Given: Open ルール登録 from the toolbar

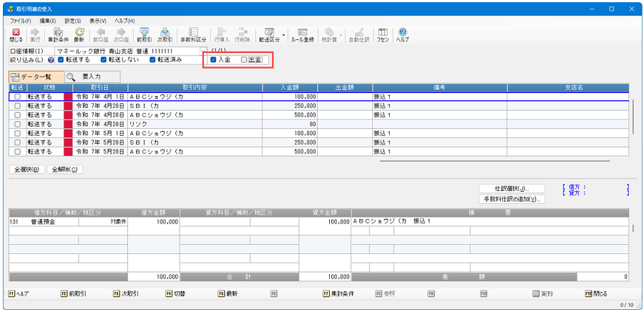Looking at the screenshot, I should (303, 35).
